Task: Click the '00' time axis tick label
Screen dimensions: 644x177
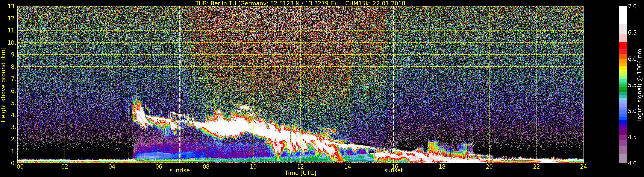Action: (20, 167)
